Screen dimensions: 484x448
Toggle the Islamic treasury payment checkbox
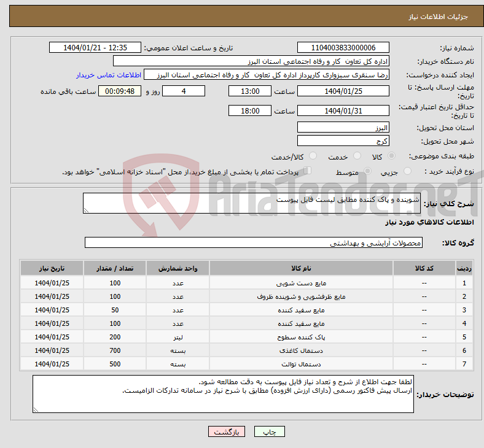pos(308,171)
